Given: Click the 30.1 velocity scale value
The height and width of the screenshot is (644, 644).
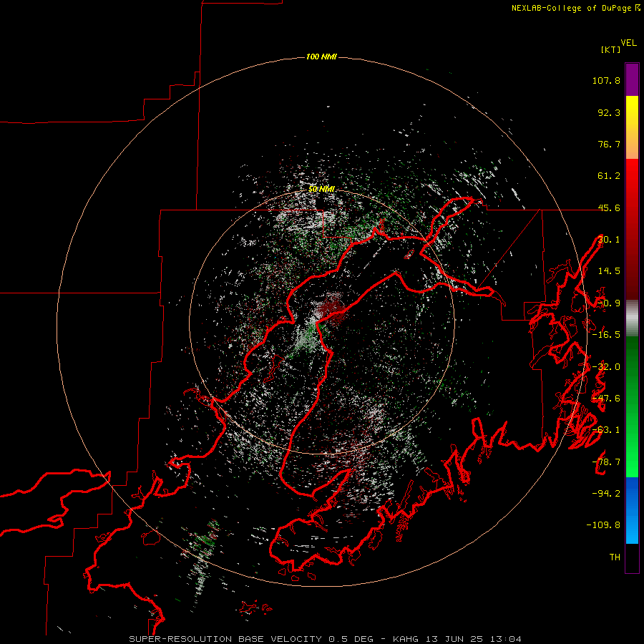Looking at the screenshot, I should pos(609,239).
